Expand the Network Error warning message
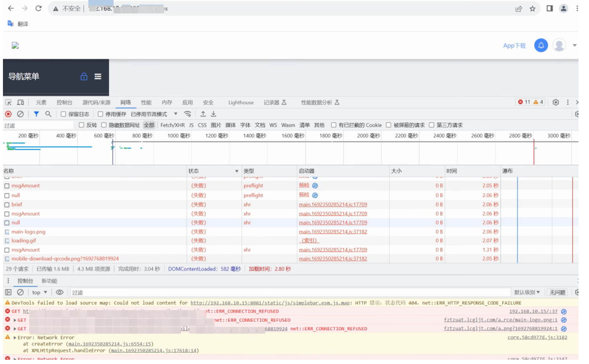 pos(15,338)
